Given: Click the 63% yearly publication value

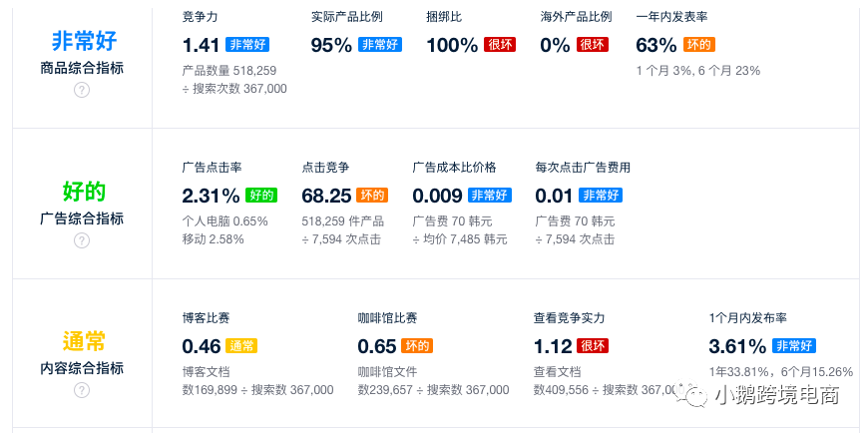Looking at the screenshot, I should (x=656, y=45).
